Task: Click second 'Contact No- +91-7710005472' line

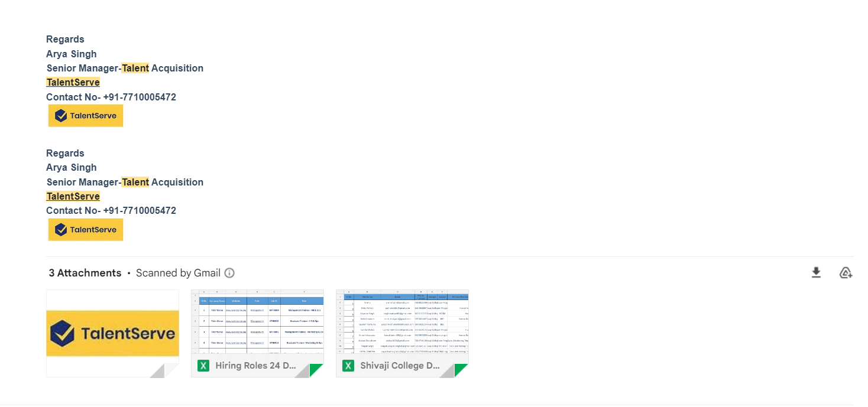Action: (x=111, y=210)
